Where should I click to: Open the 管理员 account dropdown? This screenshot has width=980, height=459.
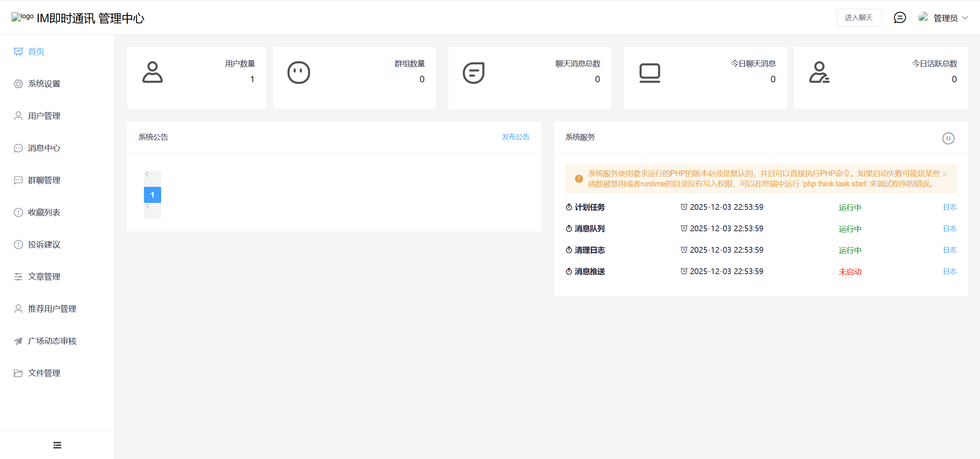945,18
